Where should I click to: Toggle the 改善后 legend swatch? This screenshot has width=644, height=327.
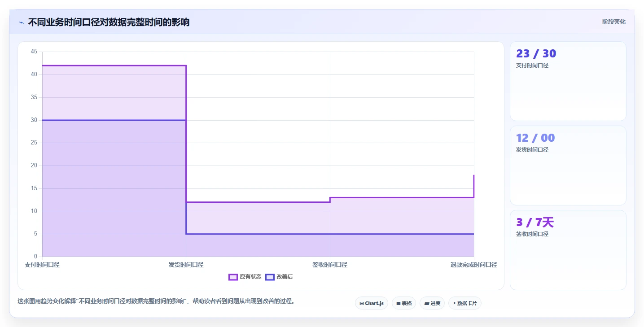[270, 277]
